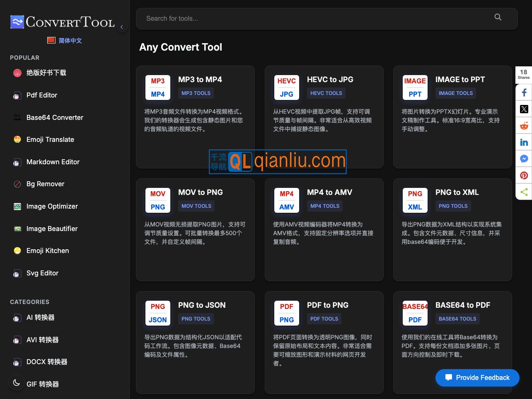
Task: Collapse the sidebar with chevron button
Action: [122, 27]
